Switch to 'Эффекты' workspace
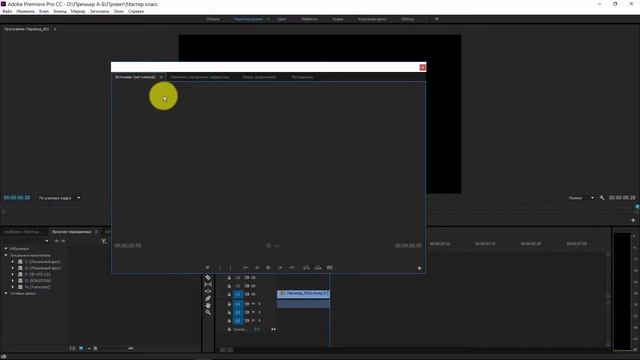This screenshot has width=640, height=360. (x=309, y=19)
